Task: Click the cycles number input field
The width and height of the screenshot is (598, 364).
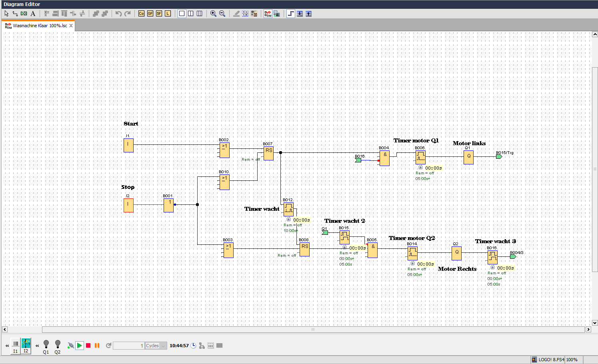Action: click(129, 346)
